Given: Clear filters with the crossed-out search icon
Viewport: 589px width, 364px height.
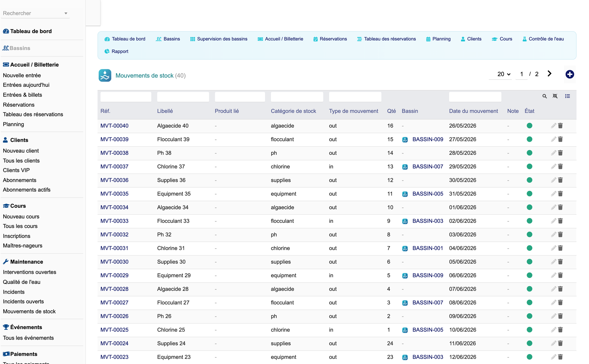Looking at the screenshot, I should pyautogui.click(x=555, y=96).
